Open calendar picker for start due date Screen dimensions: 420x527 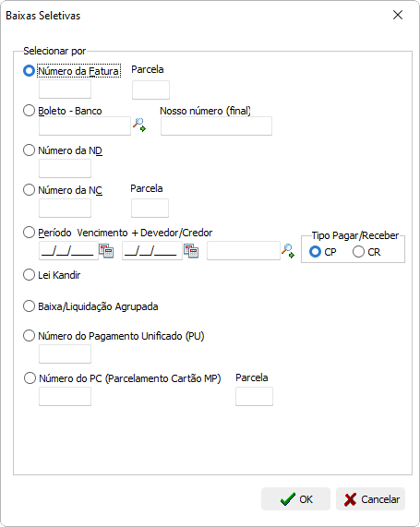[x=106, y=251]
